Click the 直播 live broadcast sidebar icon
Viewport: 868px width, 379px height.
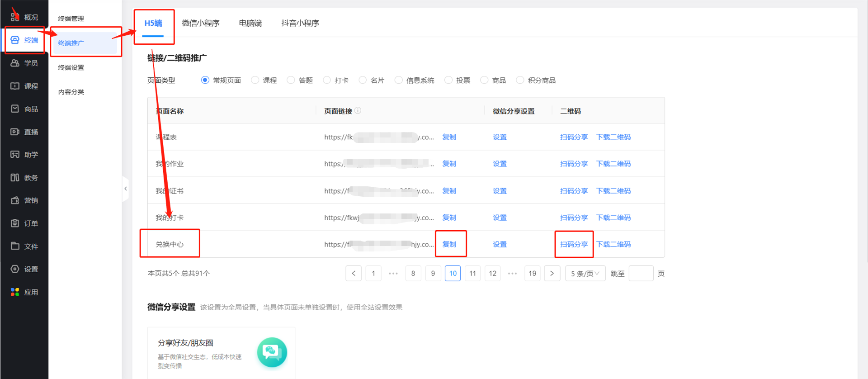coord(15,132)
